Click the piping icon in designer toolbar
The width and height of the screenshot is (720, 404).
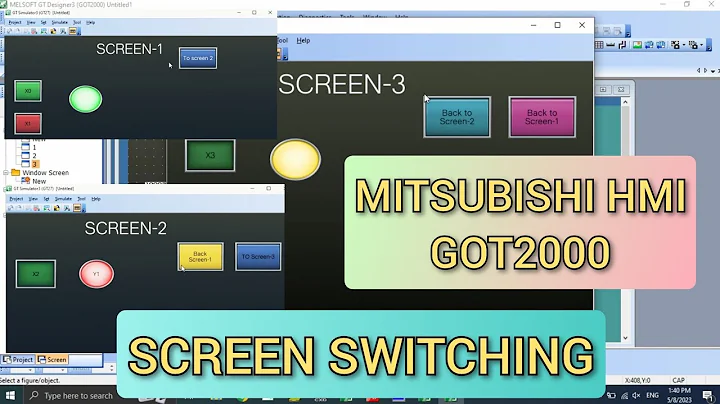622,45
